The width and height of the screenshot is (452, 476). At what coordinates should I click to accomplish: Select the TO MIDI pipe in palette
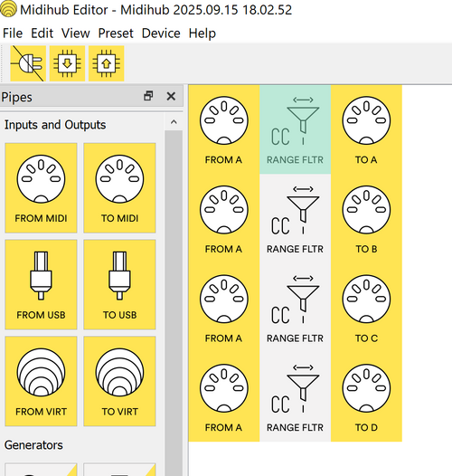tap(119, 188)
